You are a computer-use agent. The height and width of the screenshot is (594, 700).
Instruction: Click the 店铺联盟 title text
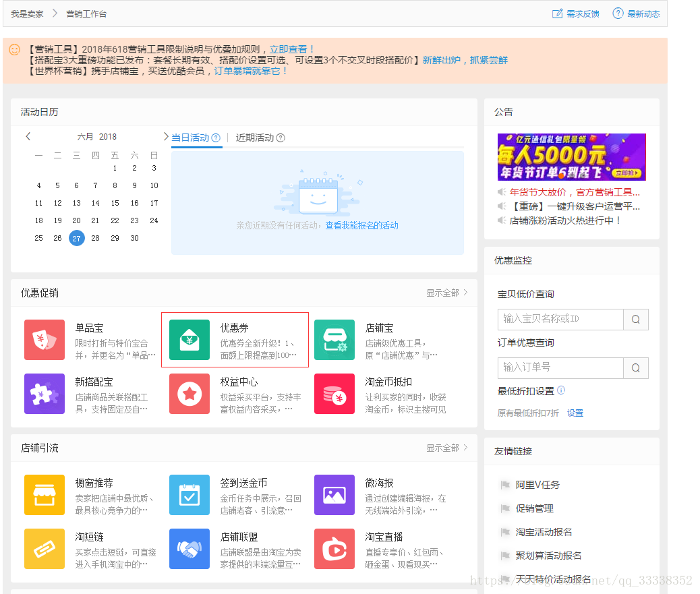239,537
